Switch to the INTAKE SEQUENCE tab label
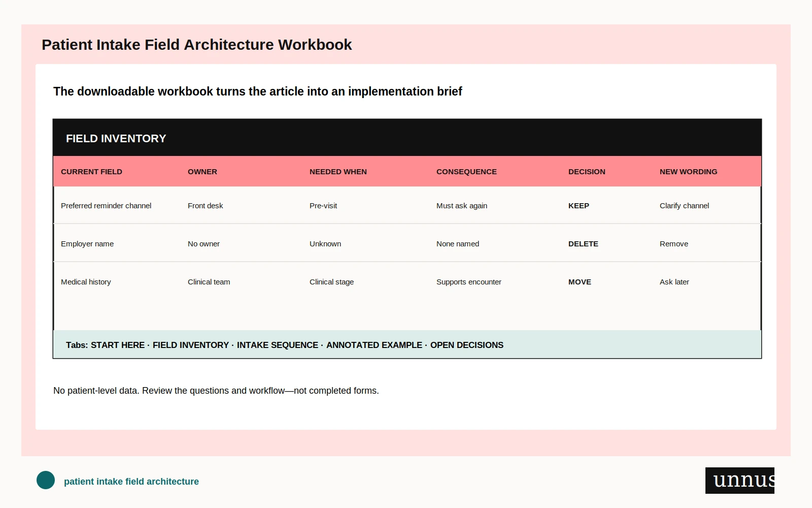 pos(278,345)
